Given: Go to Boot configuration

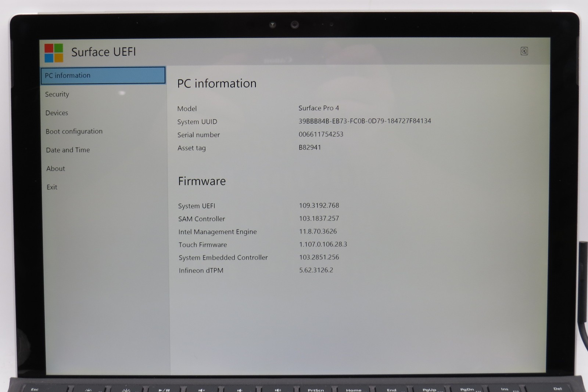Looking at the screenshot, I should pyautogui.click(x=74, y=131).
